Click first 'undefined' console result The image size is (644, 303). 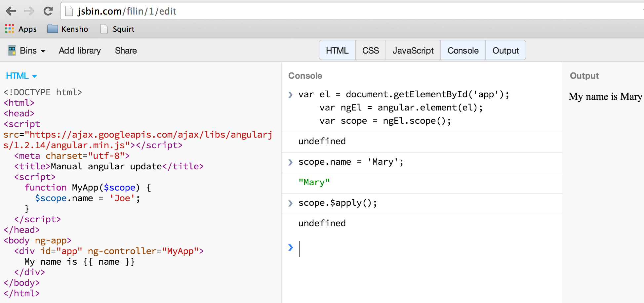tap(322, 141)
